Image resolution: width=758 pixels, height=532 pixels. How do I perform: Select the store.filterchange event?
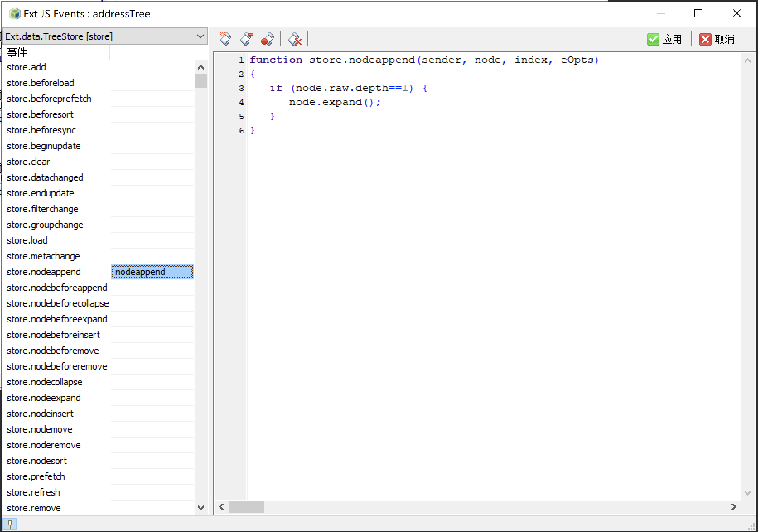[43, 209]
